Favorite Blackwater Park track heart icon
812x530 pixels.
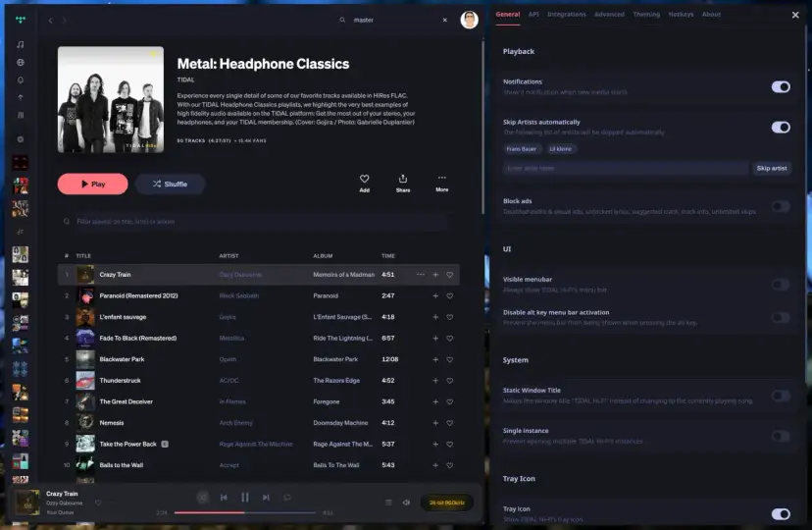coord(449,359)
